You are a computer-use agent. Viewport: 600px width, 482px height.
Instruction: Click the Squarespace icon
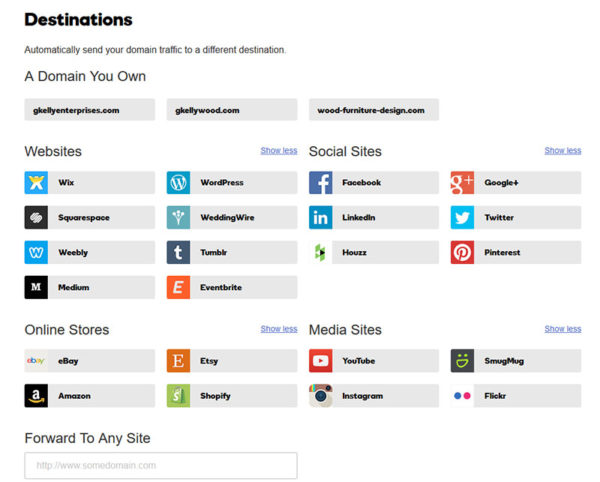click(36, 218)
